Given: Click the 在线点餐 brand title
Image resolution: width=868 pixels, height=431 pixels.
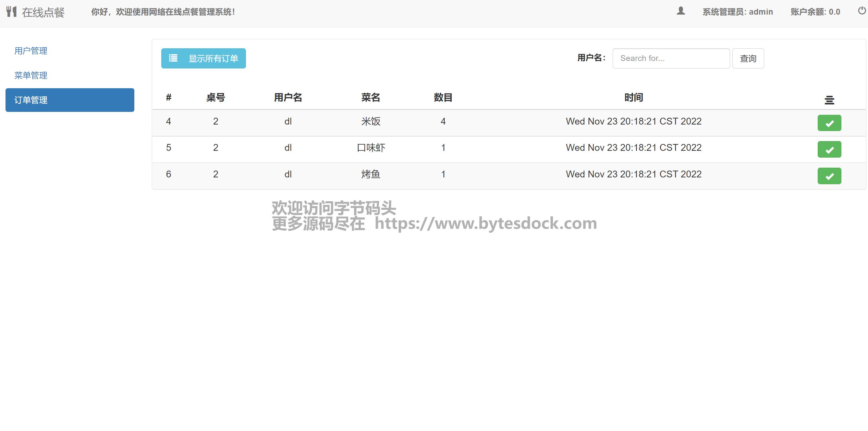Looking at the screenshot, I should coord(43,12).
